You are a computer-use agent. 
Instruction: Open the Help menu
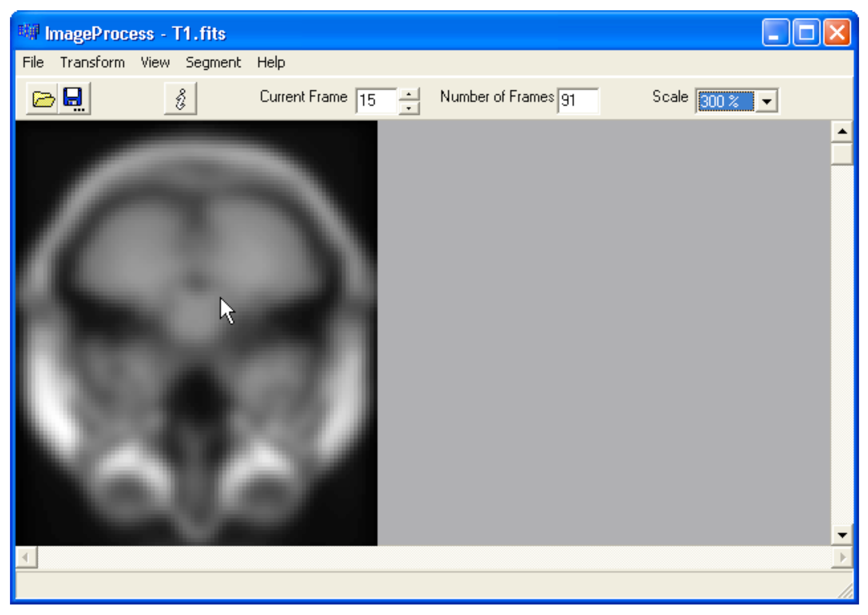coord(270,63)
